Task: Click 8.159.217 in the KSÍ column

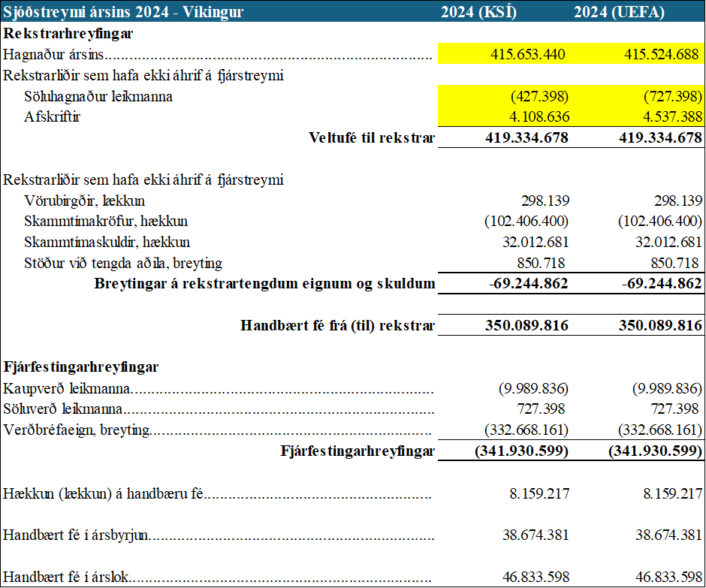Action: 539,494
